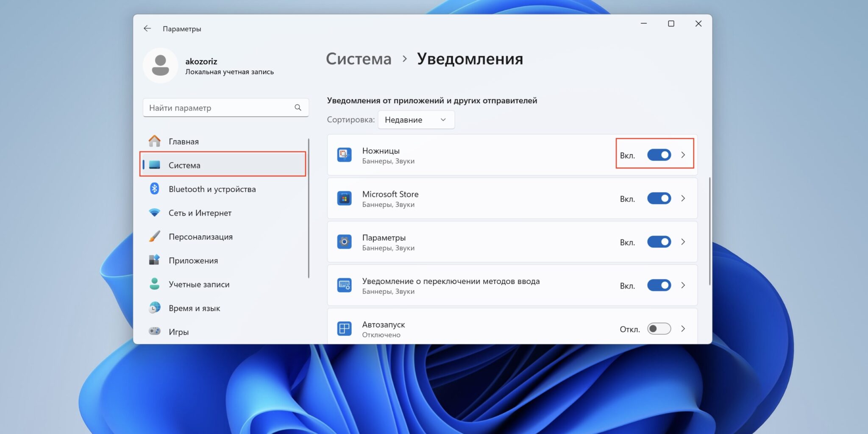
Task: Disable notifications for Ножницы
Action: [x=659, y=155]
